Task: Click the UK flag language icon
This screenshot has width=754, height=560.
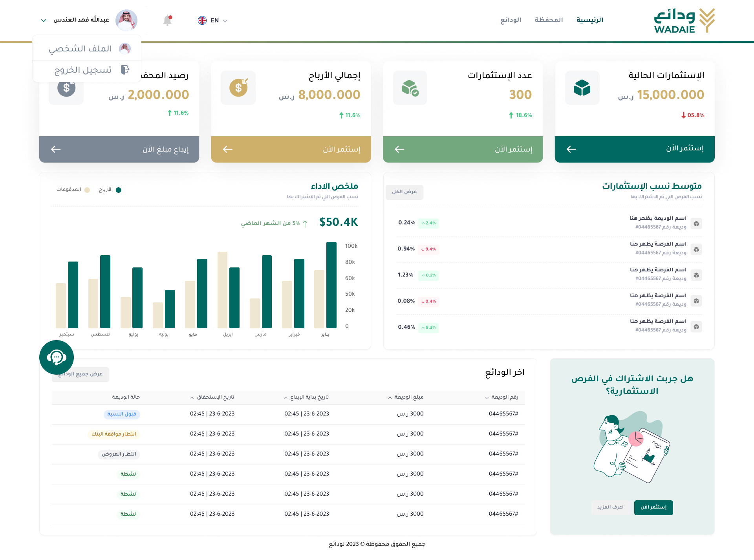Action: pyautogui.click(x=202, y=20)
